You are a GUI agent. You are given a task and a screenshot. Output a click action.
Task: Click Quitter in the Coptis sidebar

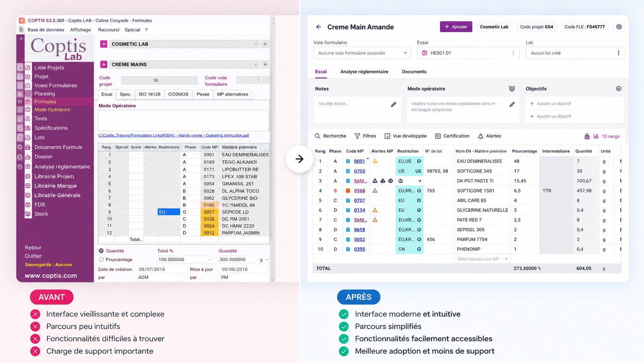click(x=33, y=256)
